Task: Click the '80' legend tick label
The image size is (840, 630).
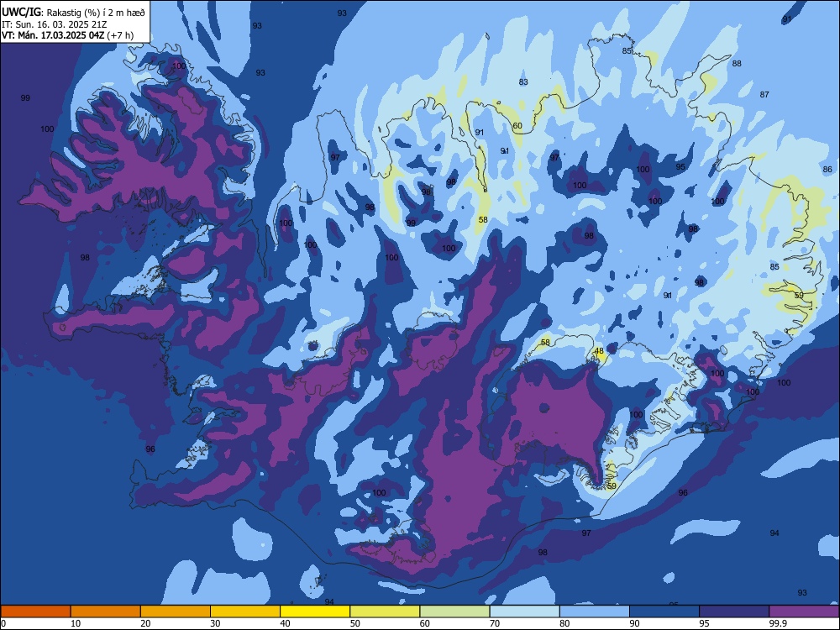Action: point(564,623)
